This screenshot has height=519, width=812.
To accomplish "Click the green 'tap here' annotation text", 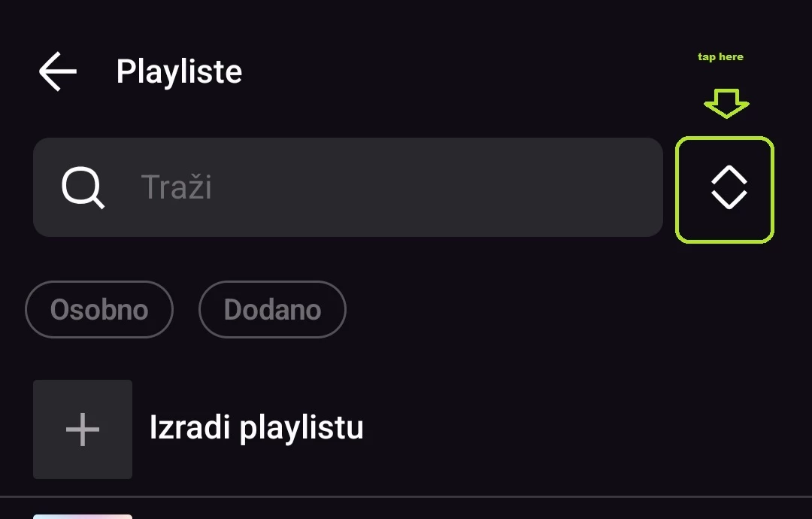I will click(x=720, y=57).
